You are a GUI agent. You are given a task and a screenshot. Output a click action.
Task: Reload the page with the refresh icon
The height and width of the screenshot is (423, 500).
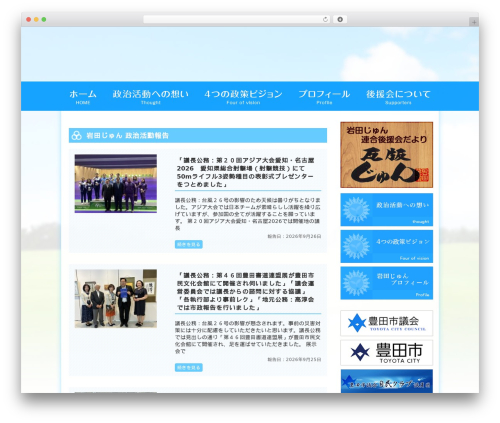point(325,19)
